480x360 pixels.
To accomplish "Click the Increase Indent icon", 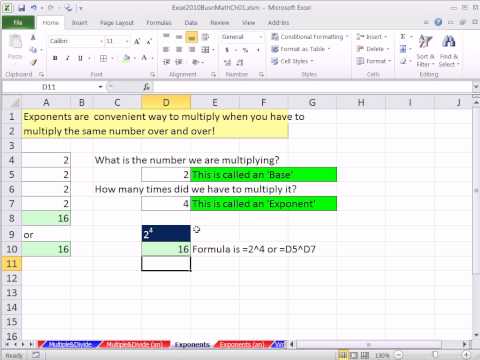I will pos(179,62).
